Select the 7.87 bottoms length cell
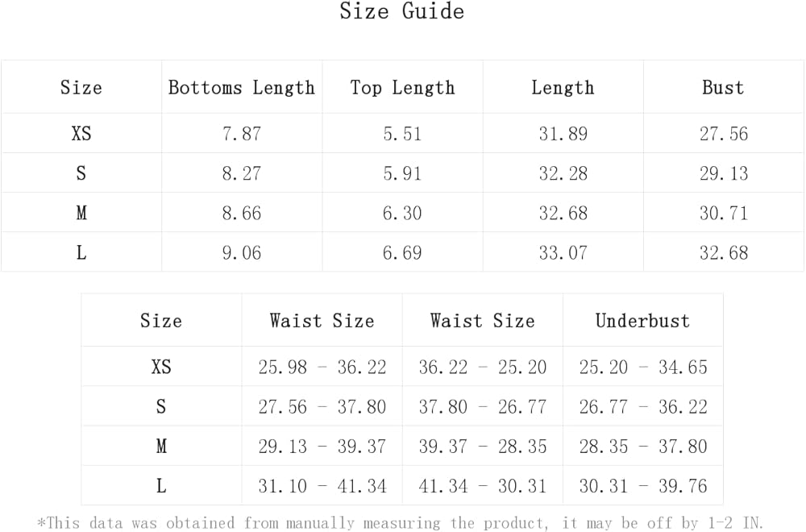Image resolution: width=806 pixels, height=532 pixels. [242, 134]
